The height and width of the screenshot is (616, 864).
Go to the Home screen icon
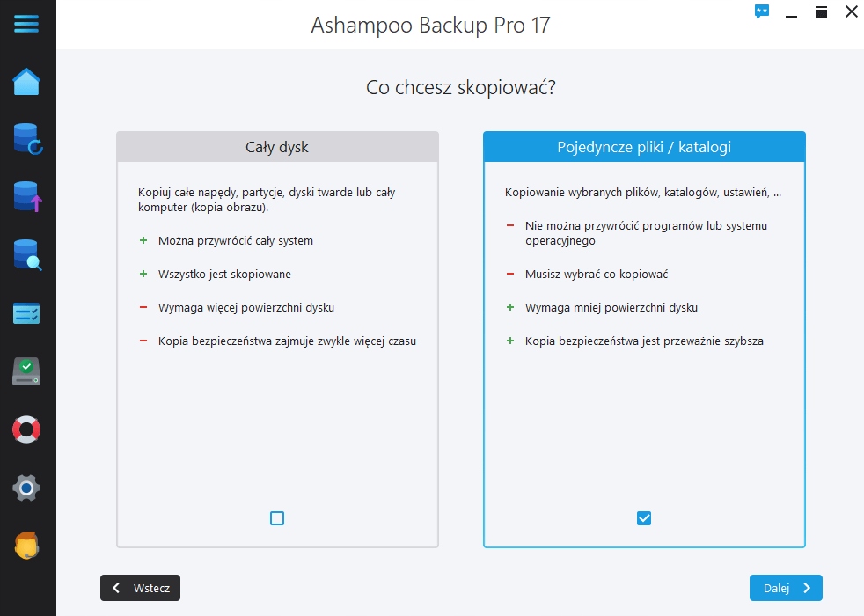point(26,82)
